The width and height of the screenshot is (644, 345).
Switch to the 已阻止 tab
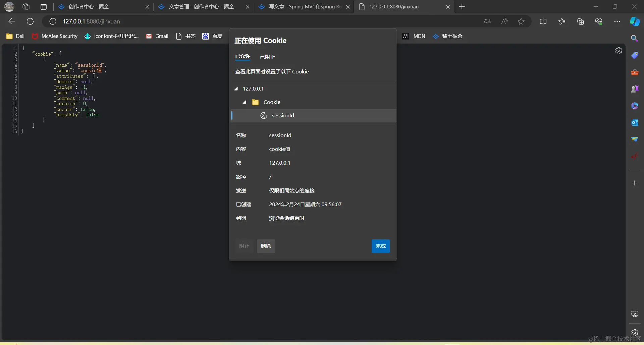(267, 57)
